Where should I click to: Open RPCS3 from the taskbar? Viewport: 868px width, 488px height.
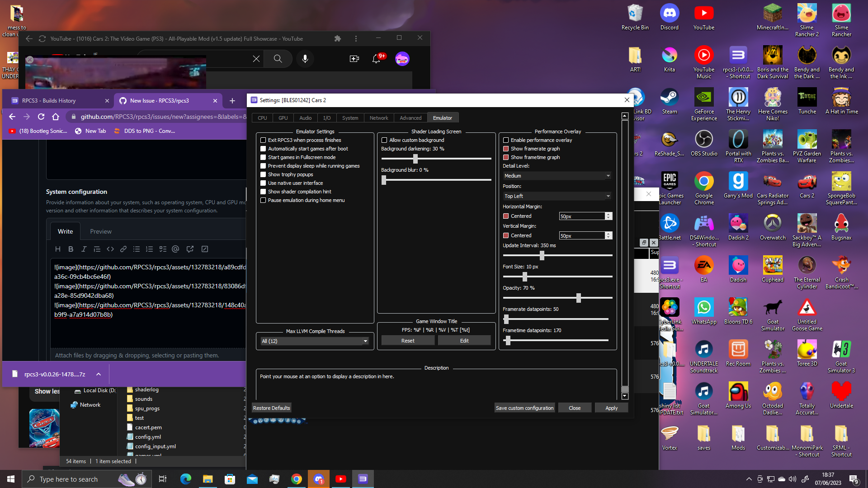363,479
